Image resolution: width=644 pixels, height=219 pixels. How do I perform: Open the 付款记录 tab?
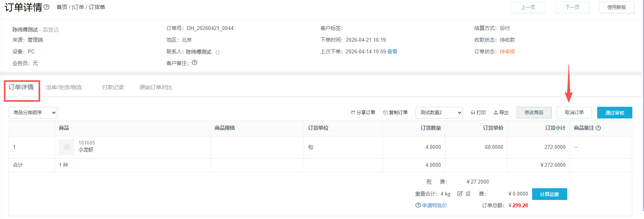coord(113,87)
